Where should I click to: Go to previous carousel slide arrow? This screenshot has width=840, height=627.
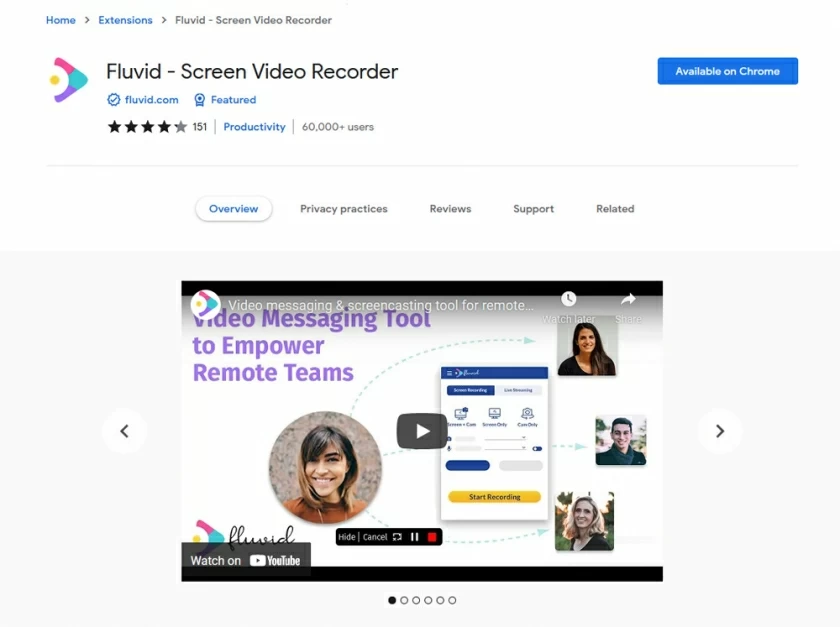pyautogui.click(x=125, y=431)
